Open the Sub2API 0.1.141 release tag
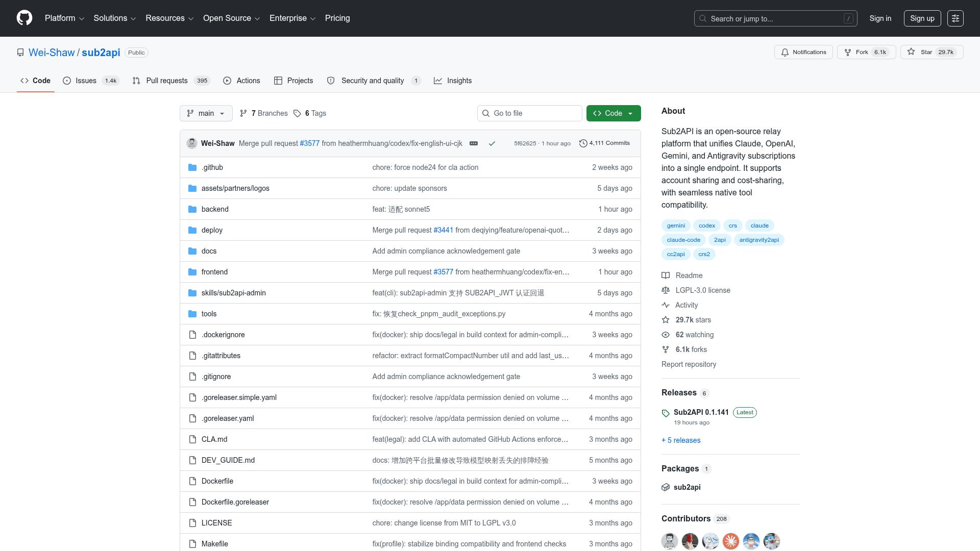This screenshot has height=551, width=980. 701,412
